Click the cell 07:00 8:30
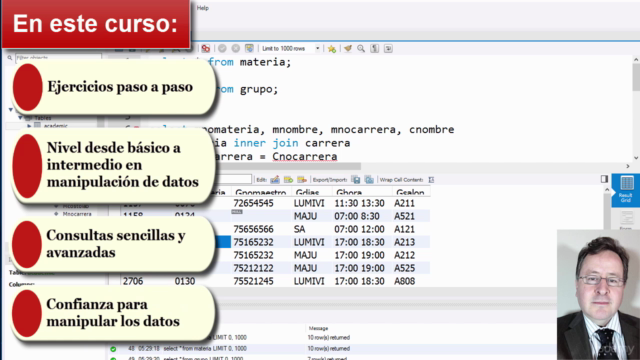The height and width of the screenshot is (360, 640). 357,216
